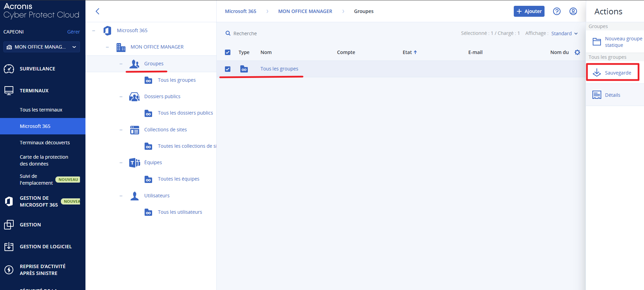
Task: Click the GESTION DE MICROSOFT 365 icon
Action: coord(9,201)
